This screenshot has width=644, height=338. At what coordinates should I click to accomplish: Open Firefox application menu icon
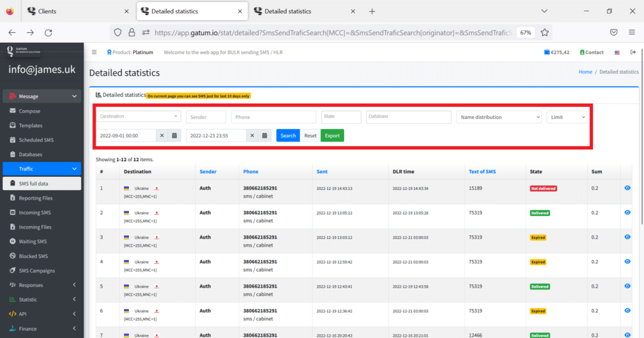pyautogui.click(x=631, y=33)
